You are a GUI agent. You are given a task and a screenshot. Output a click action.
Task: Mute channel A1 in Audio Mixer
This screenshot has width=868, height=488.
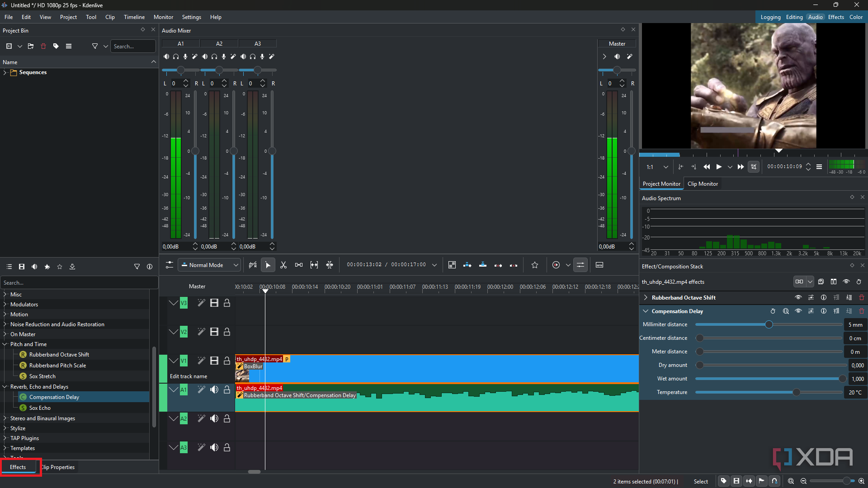(166, 56)
